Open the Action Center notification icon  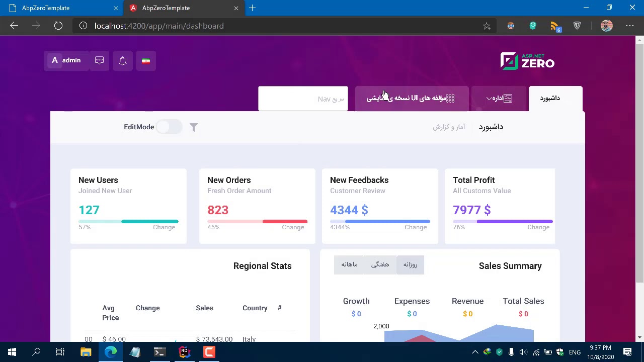pos(627,352)
